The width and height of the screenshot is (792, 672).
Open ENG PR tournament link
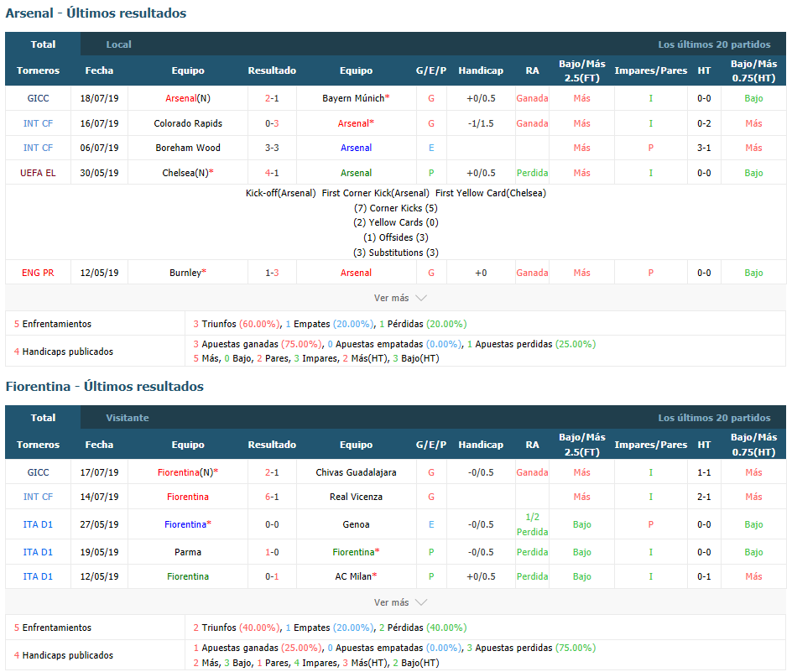pos(38,273)
